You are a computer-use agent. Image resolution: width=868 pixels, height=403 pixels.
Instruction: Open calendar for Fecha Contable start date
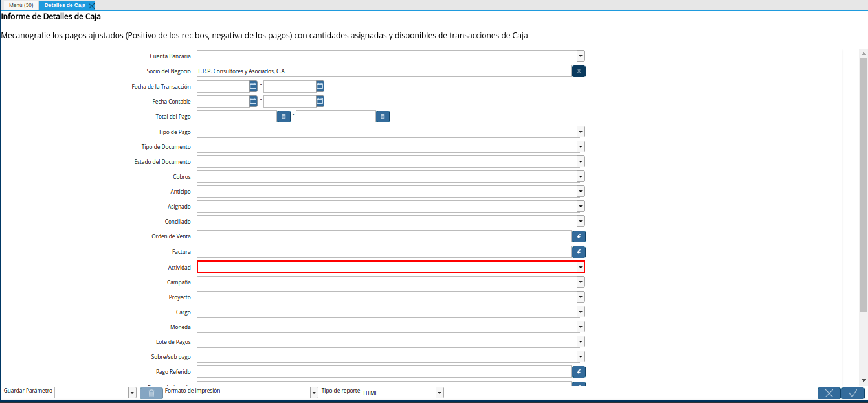[x=252, y=100]
